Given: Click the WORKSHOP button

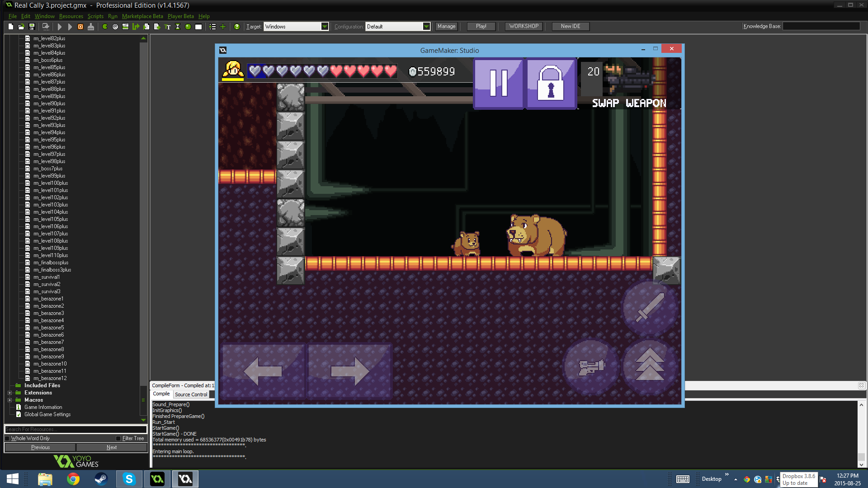Looking at the screenshot, I should pyautogui.click(x=524, y=26).
